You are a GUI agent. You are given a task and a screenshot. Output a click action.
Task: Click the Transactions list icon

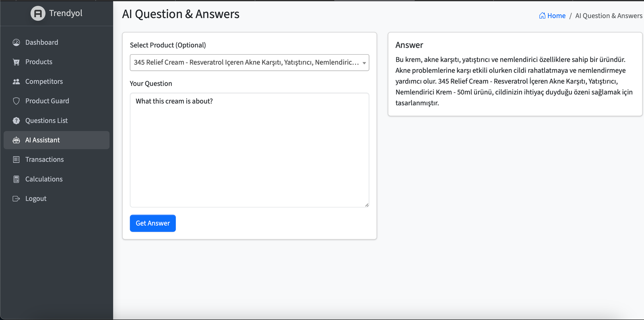click(16, 160)
